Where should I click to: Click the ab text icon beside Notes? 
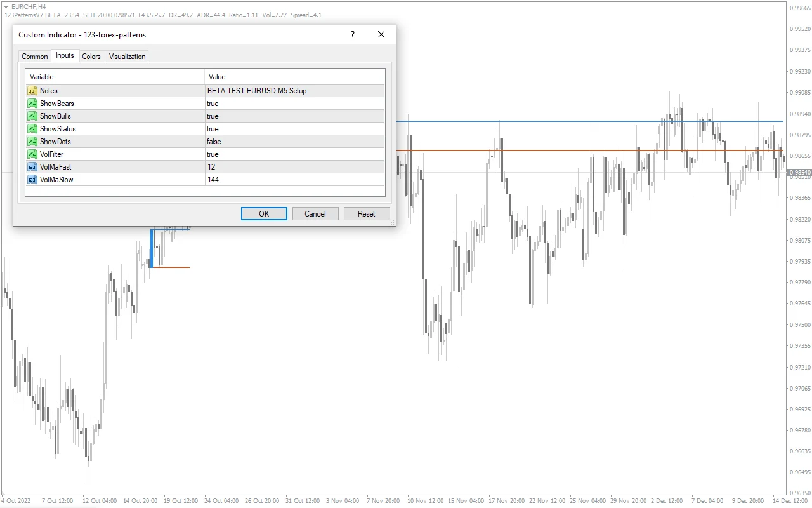point(32,90)
